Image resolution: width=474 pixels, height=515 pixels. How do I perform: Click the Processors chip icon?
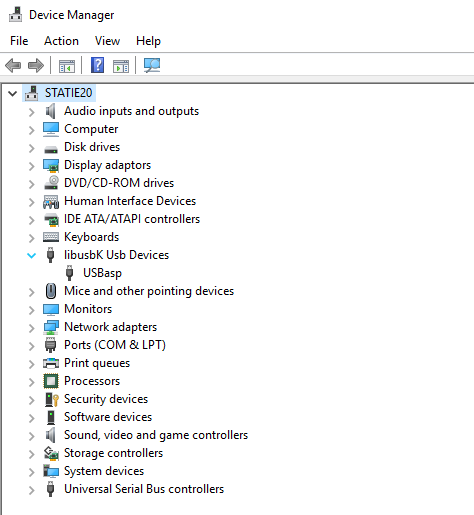click(x=51, y=381)
